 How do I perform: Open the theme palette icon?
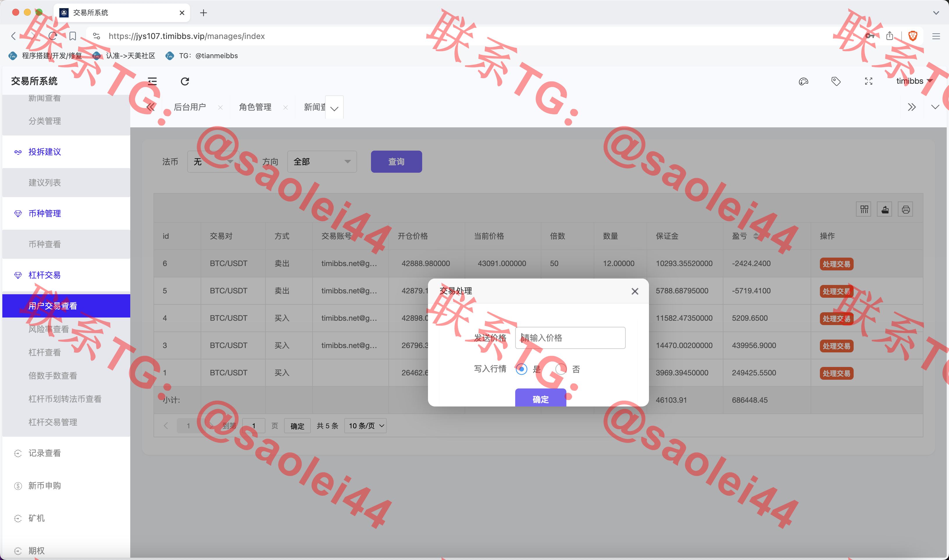803,81
